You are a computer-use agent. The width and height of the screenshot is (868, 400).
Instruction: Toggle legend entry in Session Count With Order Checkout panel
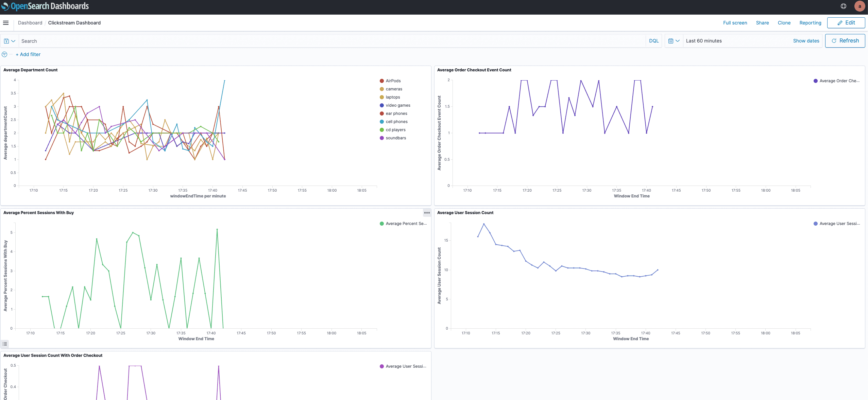click(x=403, y=366)
